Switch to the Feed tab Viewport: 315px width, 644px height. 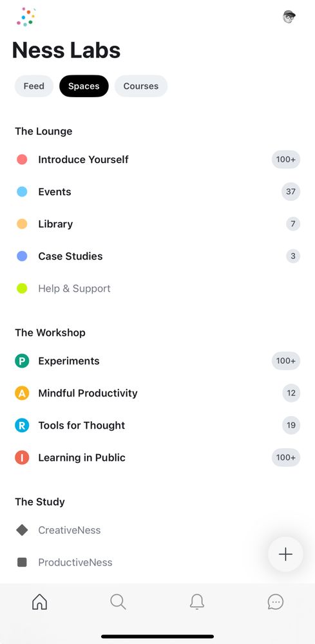(33, 86)
